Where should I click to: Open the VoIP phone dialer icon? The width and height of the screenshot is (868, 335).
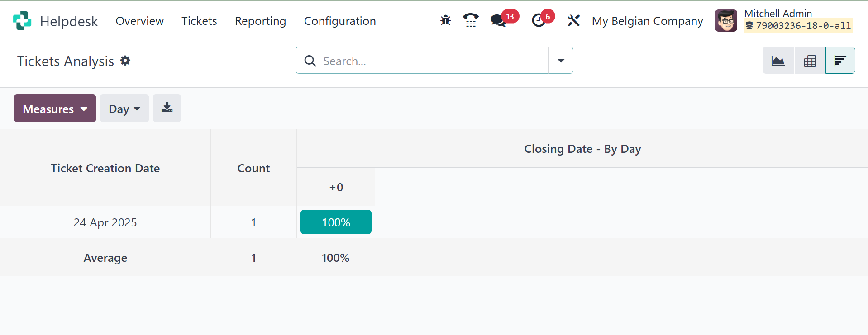471,20
